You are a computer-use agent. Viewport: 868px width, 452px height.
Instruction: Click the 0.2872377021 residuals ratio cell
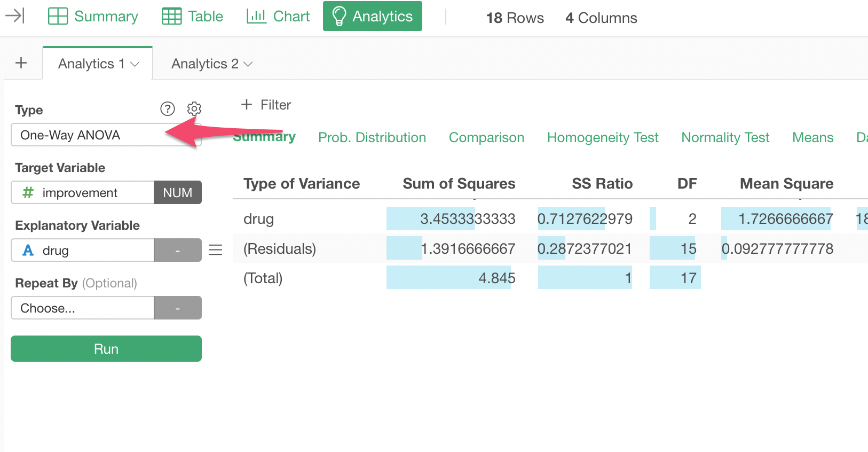(x=585, y=248)
